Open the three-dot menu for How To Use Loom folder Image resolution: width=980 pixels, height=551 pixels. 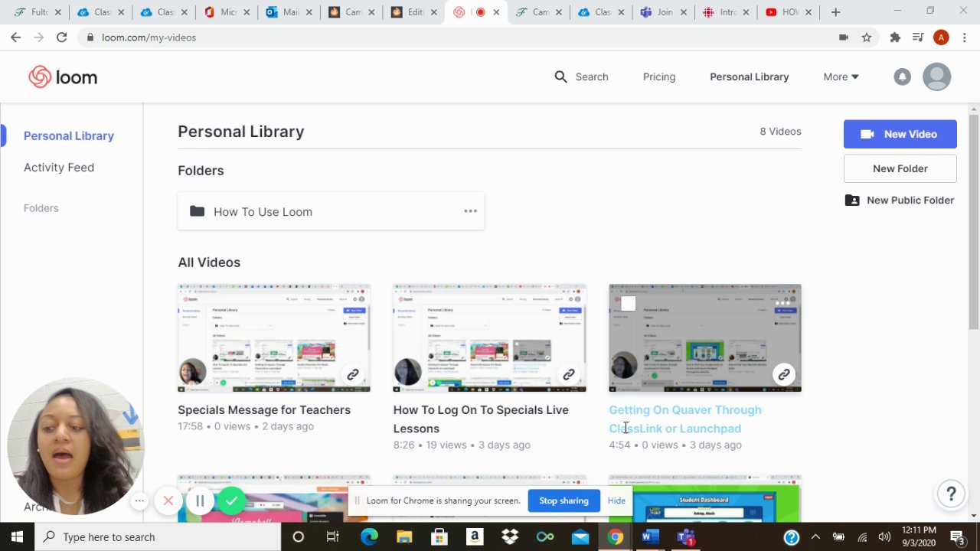(x=470, y=211)
